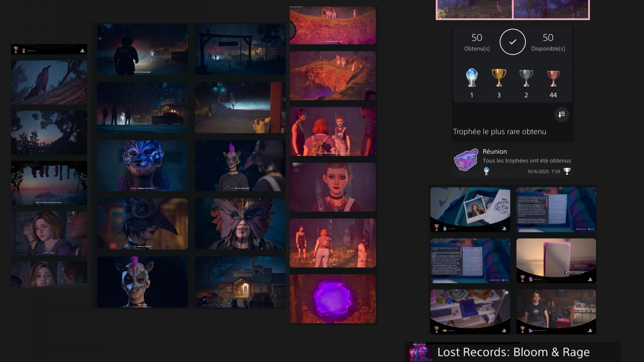
Task: Open the polaroid photo and sketch screenshot
Action: 470,209
